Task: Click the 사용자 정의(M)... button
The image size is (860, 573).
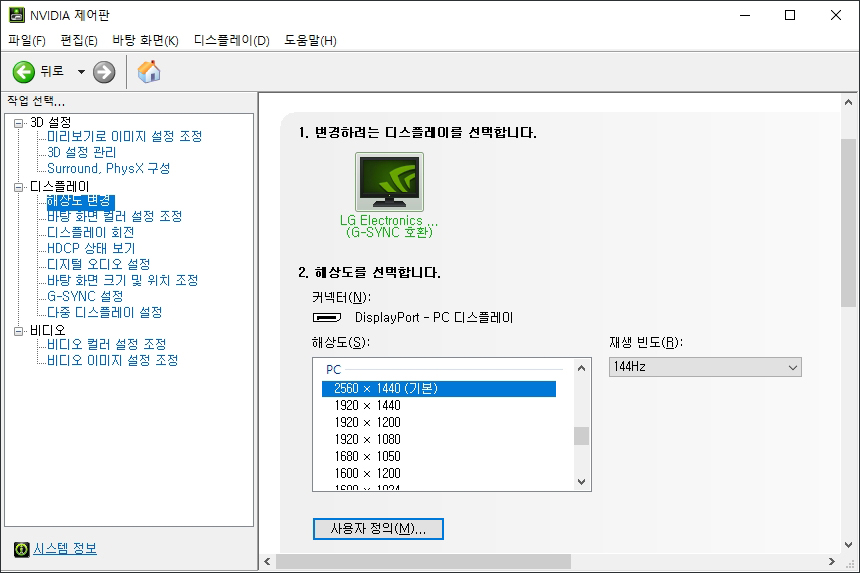Action: pos(378,529)
